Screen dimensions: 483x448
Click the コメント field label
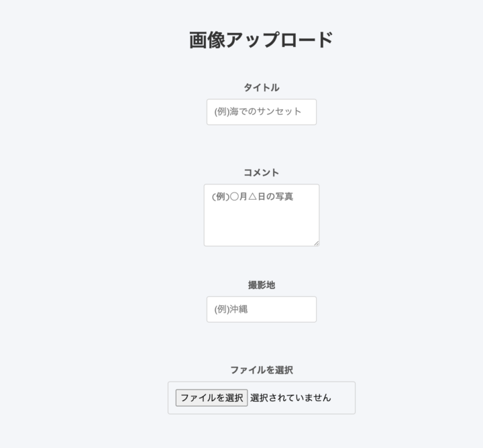point(261,172)
